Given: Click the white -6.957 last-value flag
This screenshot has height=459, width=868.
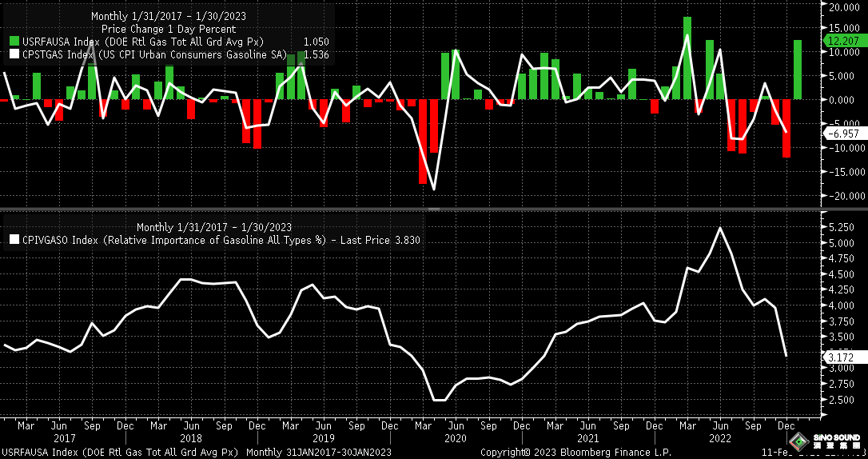Looking at the screenshot, I should tap(844, 134).
